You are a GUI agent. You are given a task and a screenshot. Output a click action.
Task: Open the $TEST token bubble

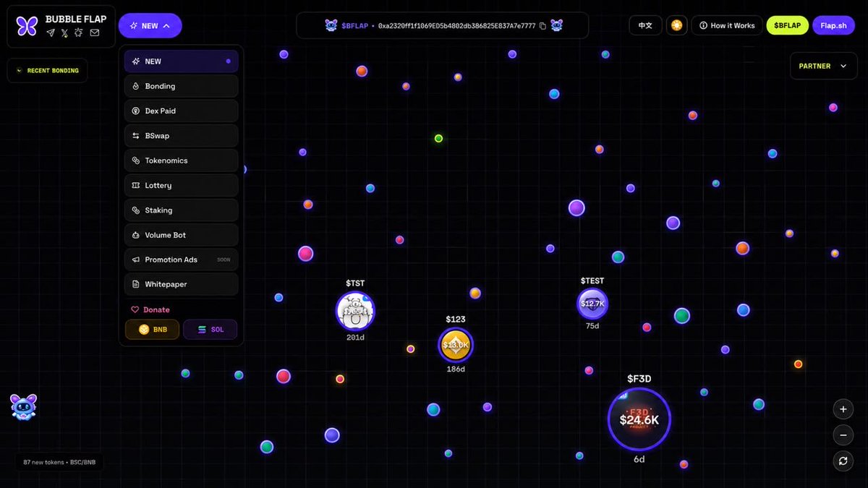click(x=592, y=304)
